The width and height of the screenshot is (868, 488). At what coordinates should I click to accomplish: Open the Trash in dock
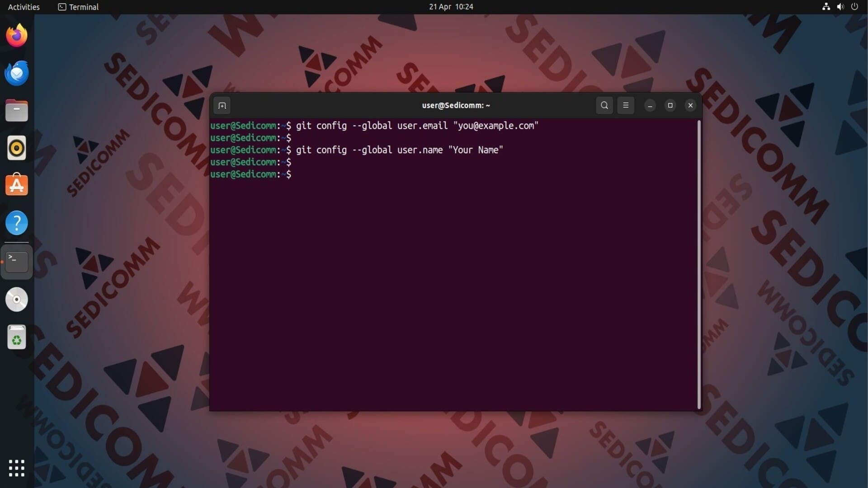coord(17,337)
